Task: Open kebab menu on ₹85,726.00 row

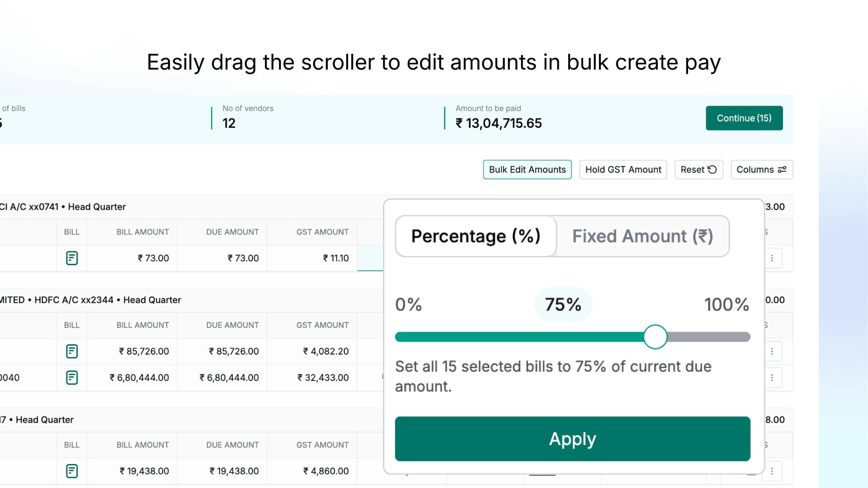Action: [x=773, y=351]
